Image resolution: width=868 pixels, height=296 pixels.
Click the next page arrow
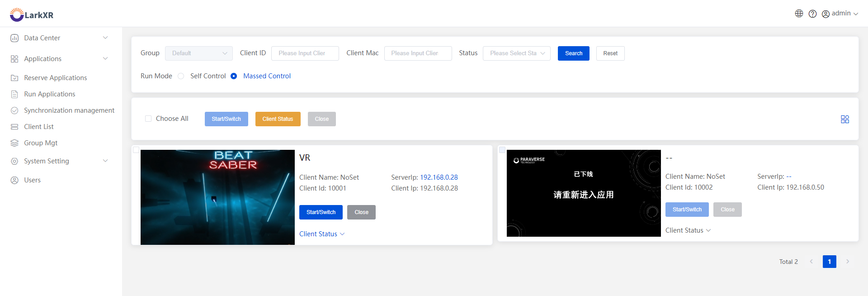[848, 262]
